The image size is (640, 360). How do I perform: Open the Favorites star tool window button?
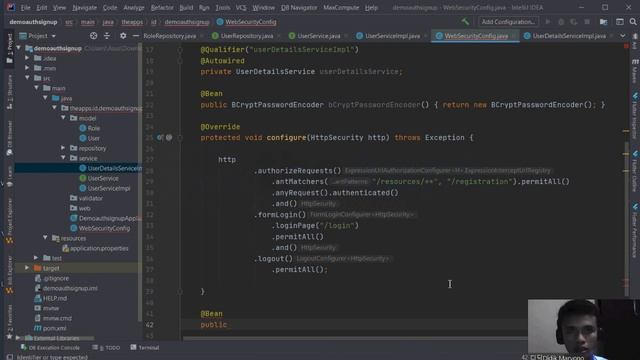pos(10,322)
